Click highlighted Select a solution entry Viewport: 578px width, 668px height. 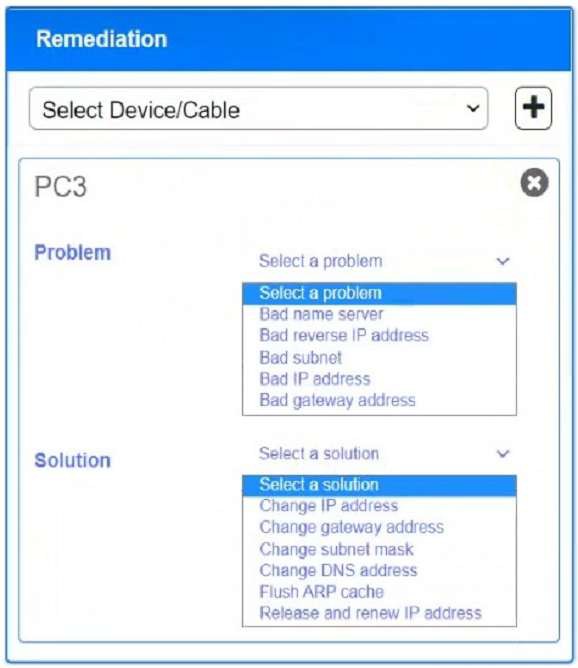tap(380, 485)
